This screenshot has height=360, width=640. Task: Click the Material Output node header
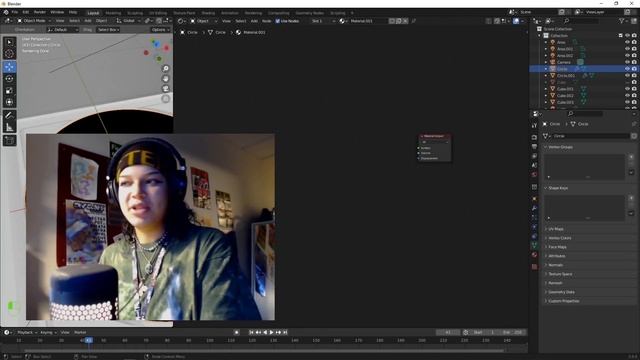pos(434,136)
